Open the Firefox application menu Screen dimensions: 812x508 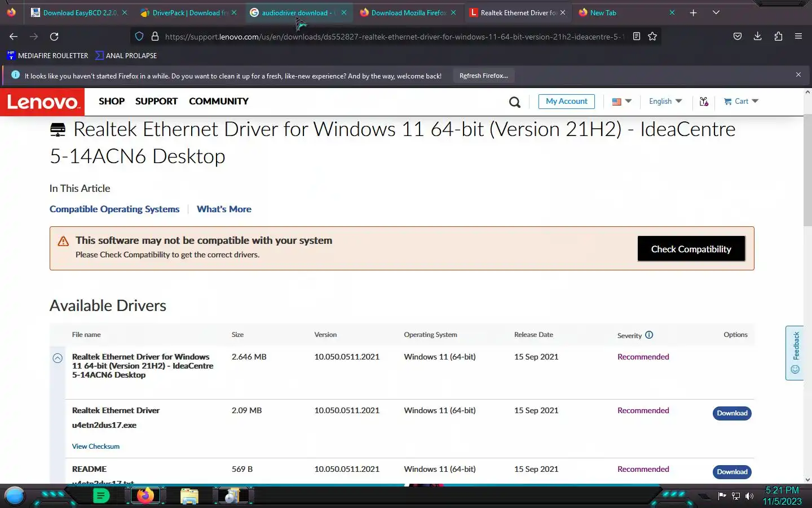(x=798, y=37)
